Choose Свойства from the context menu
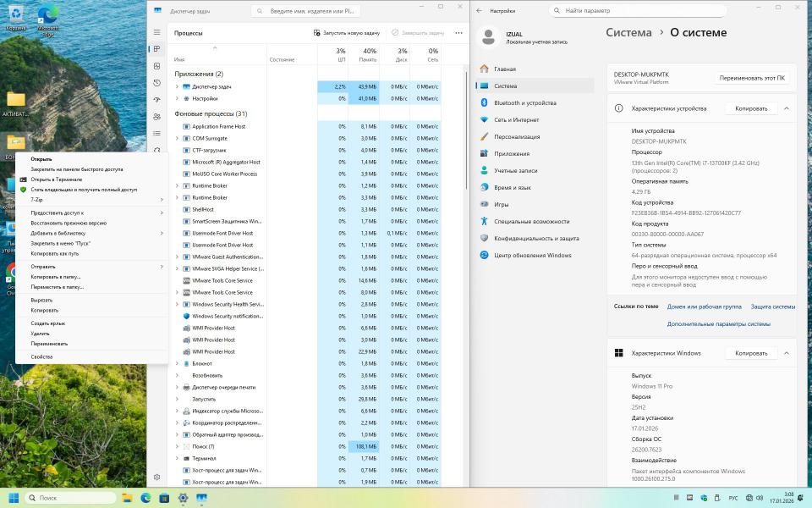812x508 pixels. 41,356
